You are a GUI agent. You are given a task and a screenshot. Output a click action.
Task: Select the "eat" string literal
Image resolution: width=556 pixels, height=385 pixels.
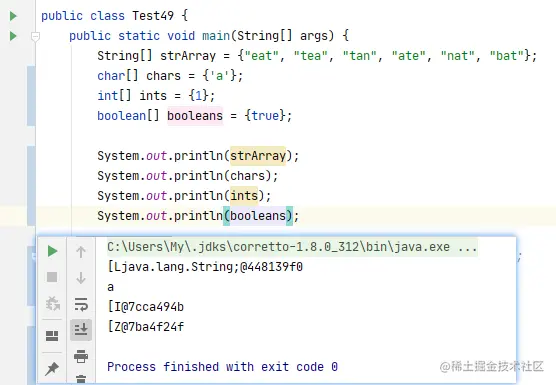pyautogui.click(x=262, y=56)
